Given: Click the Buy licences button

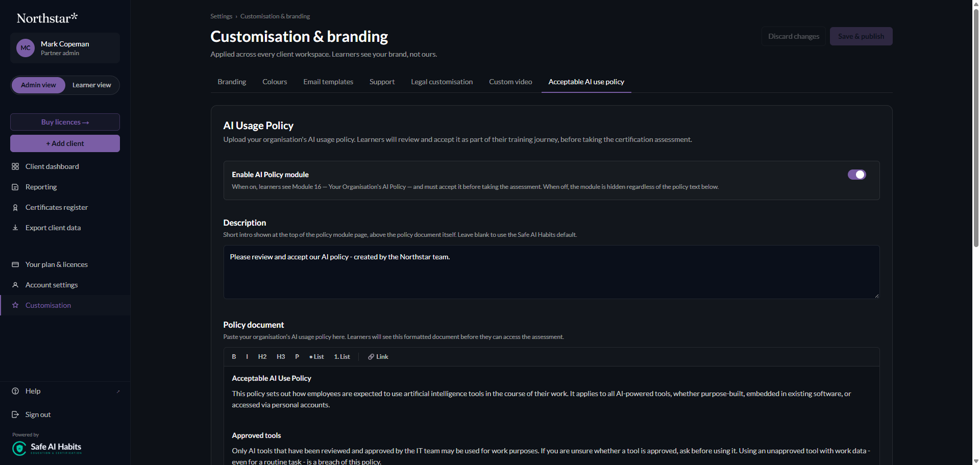Looking at the screenshot, I should (65, 122).
